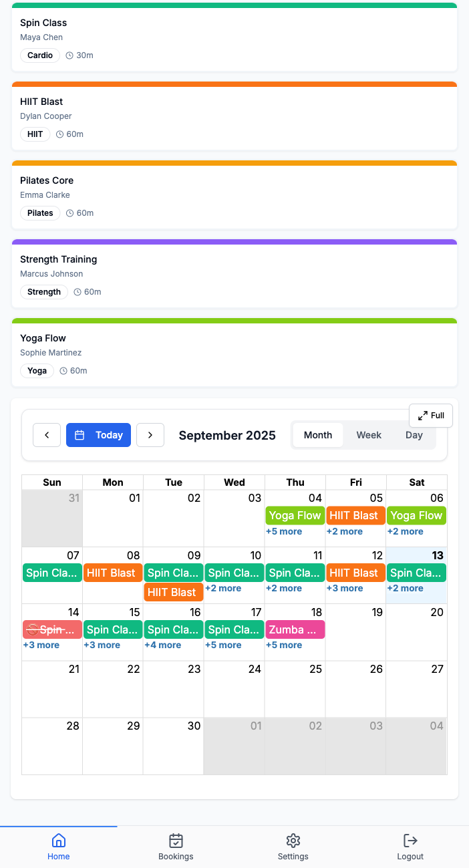The height and width of the screenshot is (868, 469).
Task: Expand '+4 more' events on September 16
Action: pyautogui.click(x=164, y=645)
